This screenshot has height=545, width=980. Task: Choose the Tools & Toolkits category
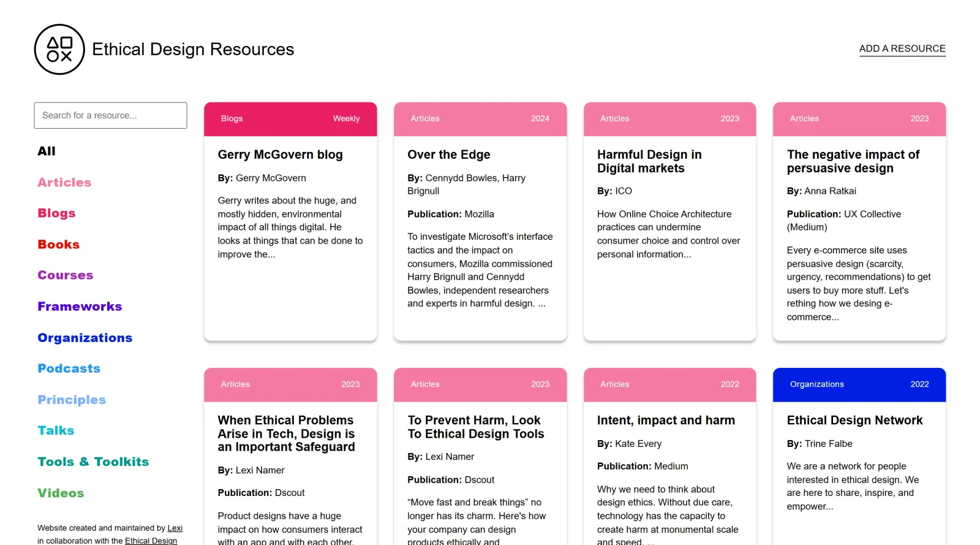click(x=93, y=461)
